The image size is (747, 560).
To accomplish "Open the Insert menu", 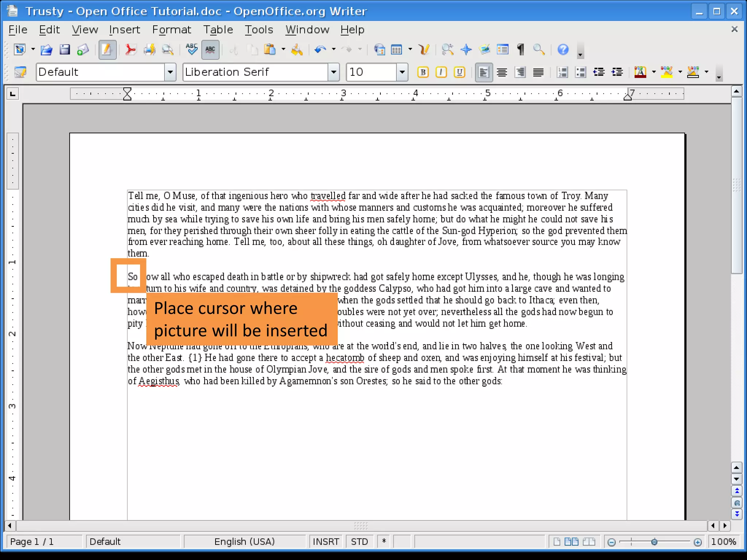I will click(124, 30).
